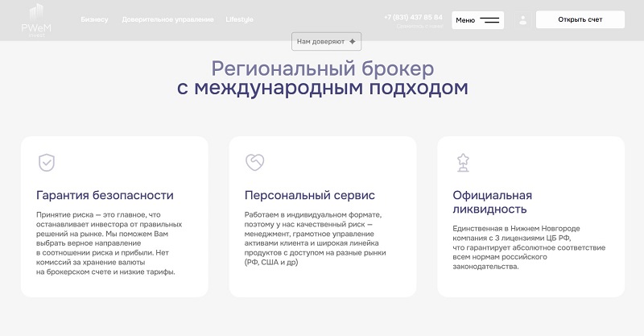Select the Персональный сервис card heading
This screenshot has width=644, height=336.
(x=310, y=195)
